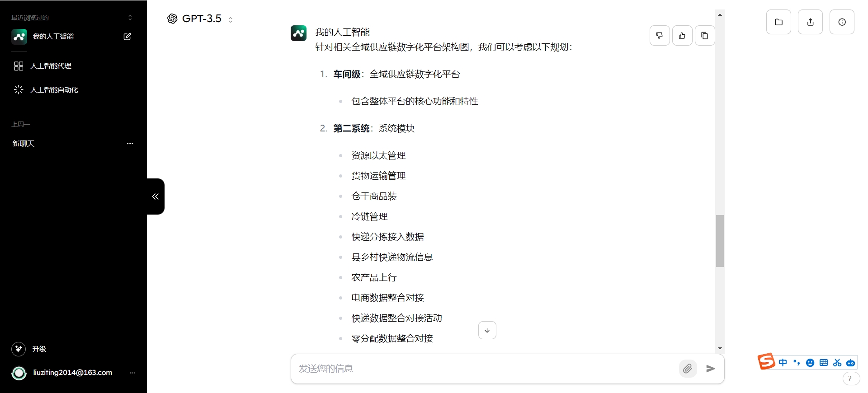Toggle Sogou input Chinese/English mode
Image resolution: width=868 pixels, height=393 pixels.
783,362
